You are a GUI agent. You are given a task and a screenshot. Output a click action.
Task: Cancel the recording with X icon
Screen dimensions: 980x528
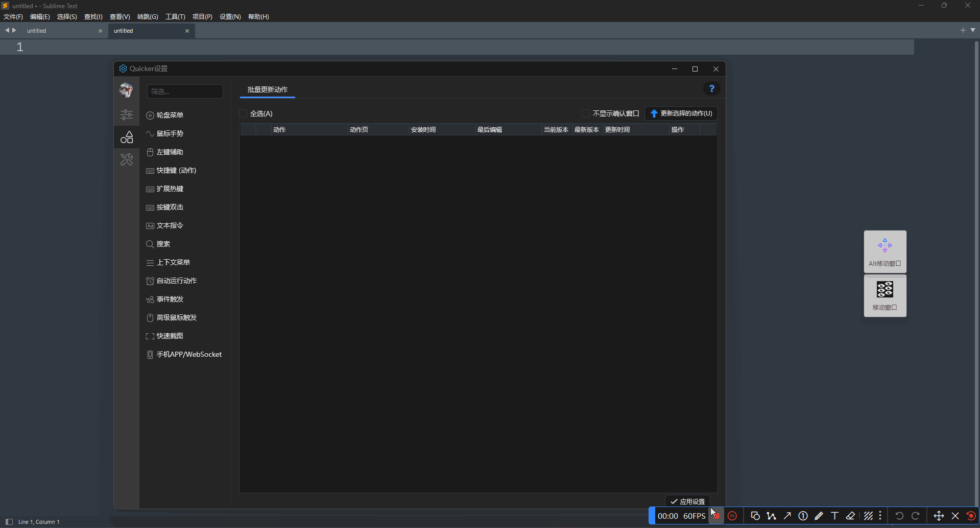click(x=955, y=516)
